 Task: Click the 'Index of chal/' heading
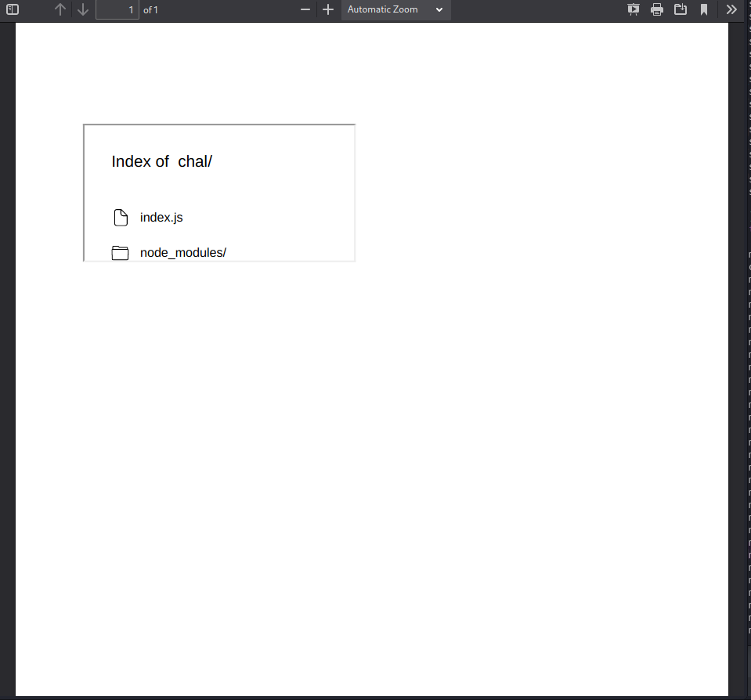pos(162,161)
